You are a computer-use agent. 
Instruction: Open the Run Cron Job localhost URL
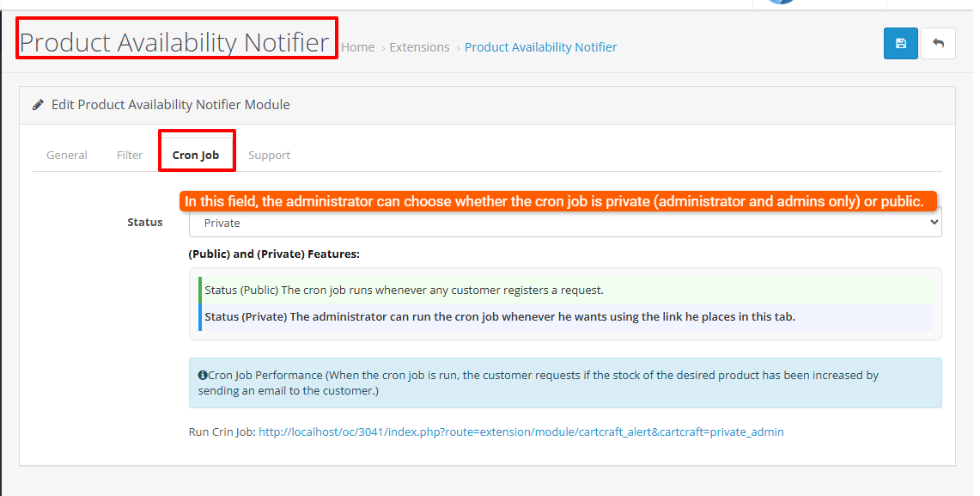[520, 432]
